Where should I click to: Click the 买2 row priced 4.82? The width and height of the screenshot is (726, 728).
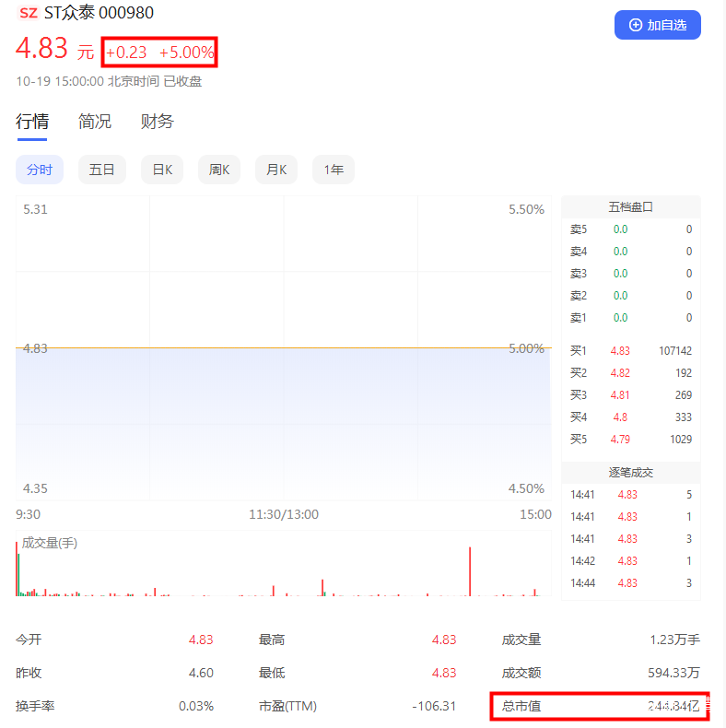(x=631, y=373)
